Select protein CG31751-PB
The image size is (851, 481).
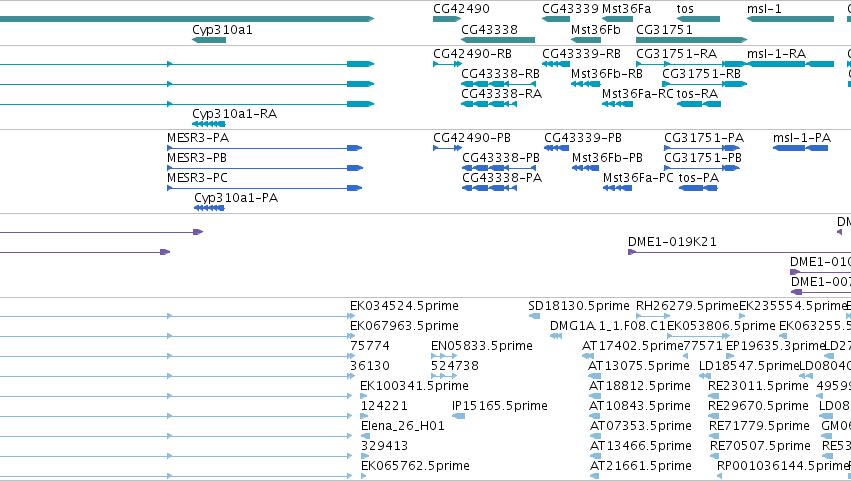click(x=703, y=158)
